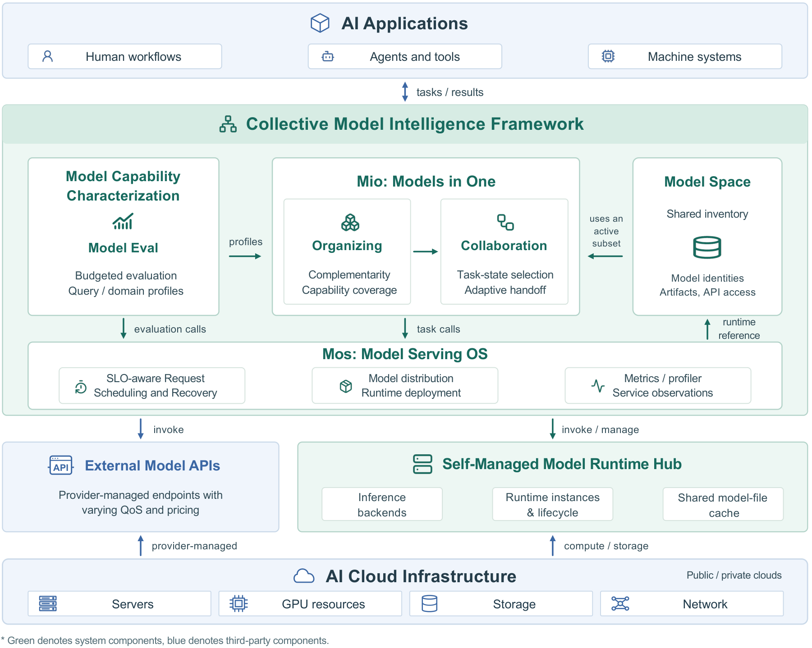Click the Shared model-file cache box
812x648 pixels.
pos(723,504)
